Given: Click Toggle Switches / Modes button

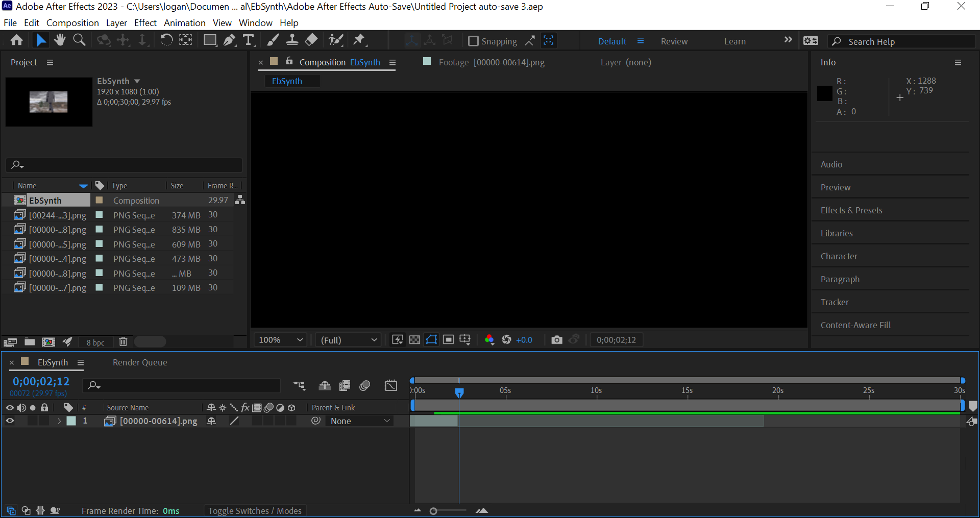Looking at the screenshot, I should 255,511.
